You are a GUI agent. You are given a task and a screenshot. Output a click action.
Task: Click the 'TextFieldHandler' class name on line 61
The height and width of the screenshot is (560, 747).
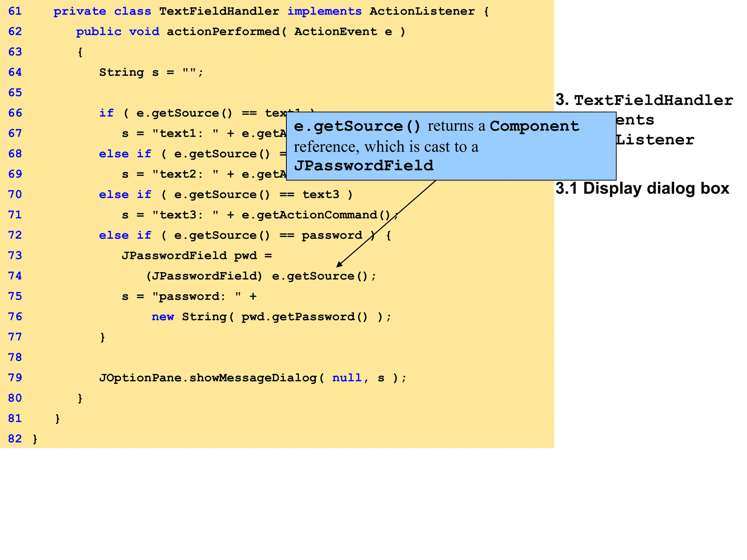[219, 11]
